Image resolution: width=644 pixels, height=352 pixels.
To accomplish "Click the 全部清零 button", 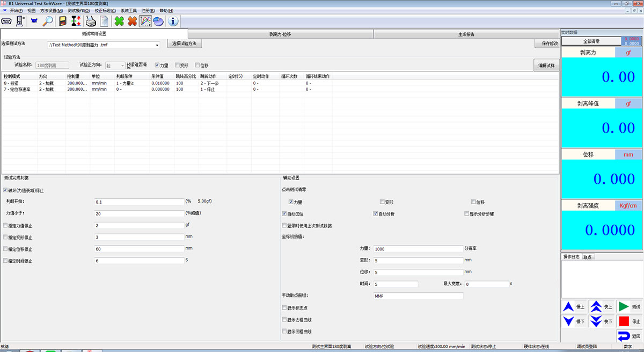I will point(591,40).
